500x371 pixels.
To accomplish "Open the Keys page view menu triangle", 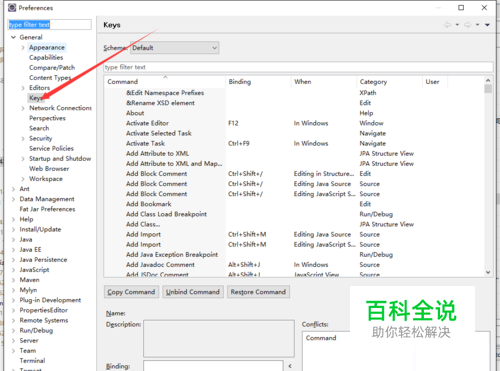I will [x=487, y=25].
